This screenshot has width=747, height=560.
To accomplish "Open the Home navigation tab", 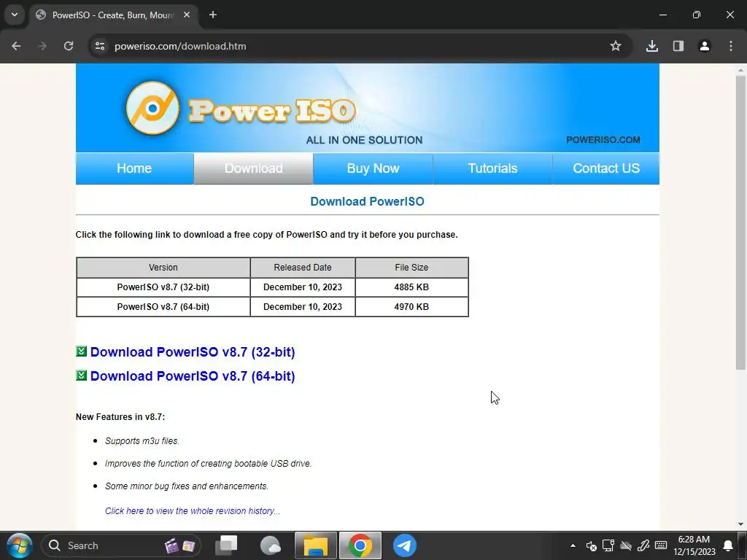I will point(134,168).
